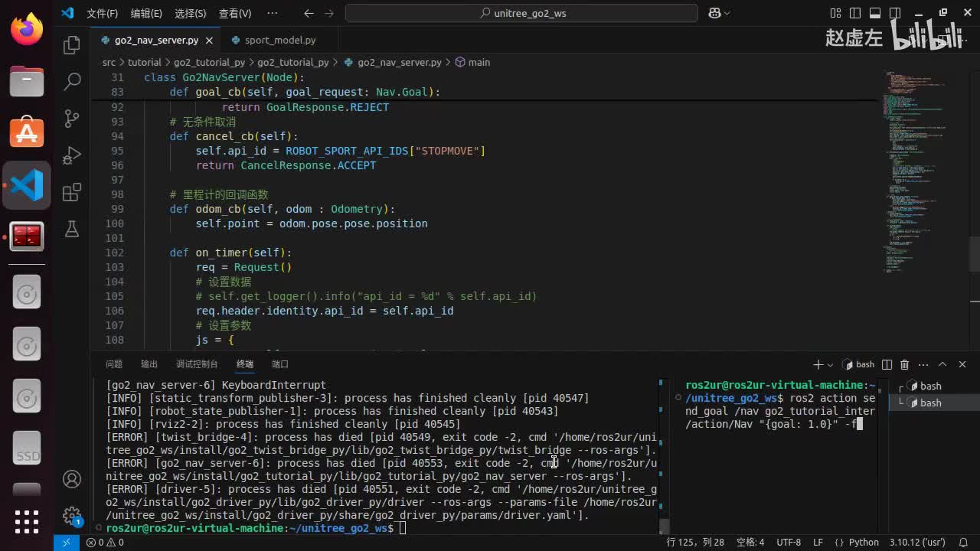Open Copilot dropdown chevron

(x=727, y=13)
